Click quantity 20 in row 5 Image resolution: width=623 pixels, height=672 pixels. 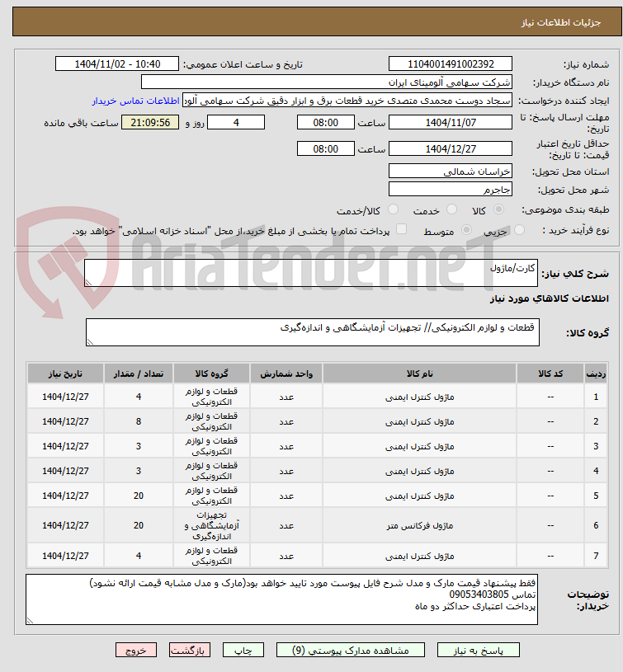pos(139,496)
